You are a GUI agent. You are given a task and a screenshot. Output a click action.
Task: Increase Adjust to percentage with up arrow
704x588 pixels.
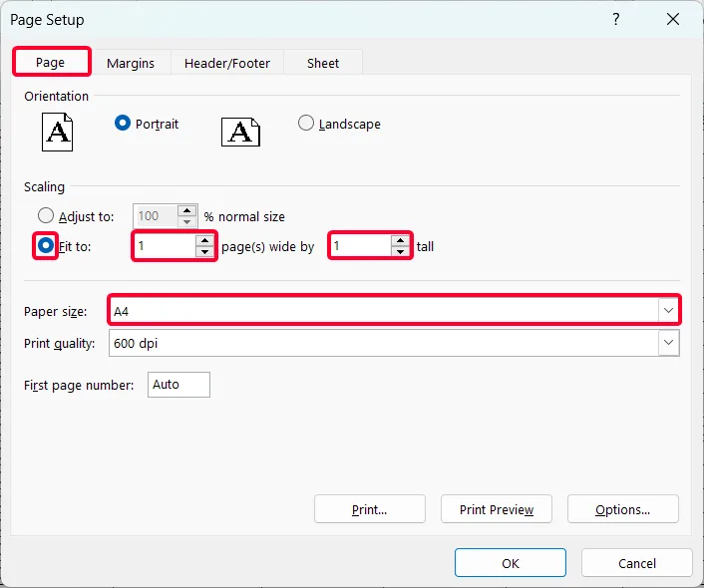186,210
